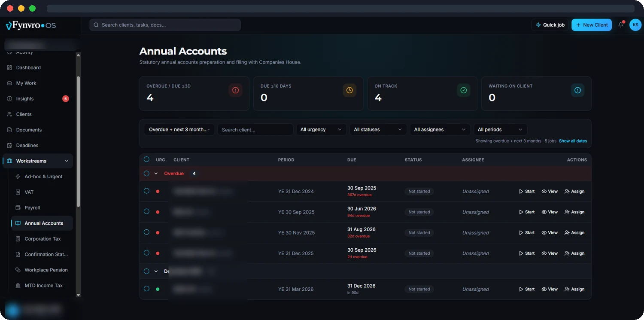The height and width of the screenshot is (320, 644).
Task: View the YE 31 Mar 2026 job
Action: tap(550, 290)
